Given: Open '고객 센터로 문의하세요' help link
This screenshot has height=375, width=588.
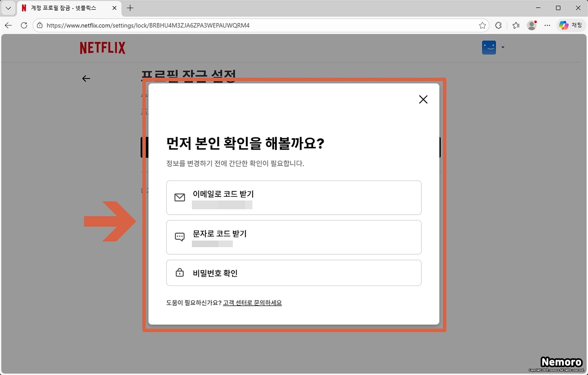Looking at the screenshot, I should [x=252, y=303].
